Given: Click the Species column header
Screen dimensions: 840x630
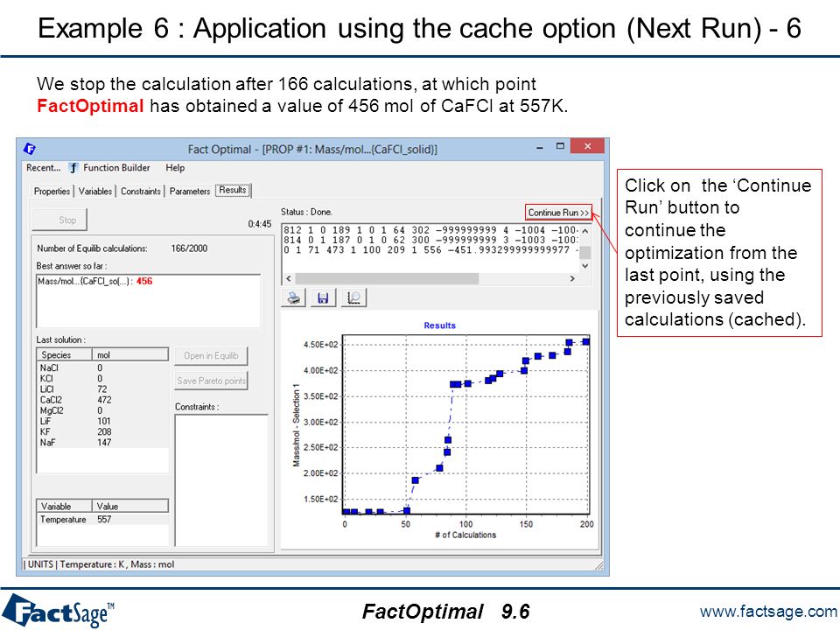Looking at the screenshot, I should [64, 354].
